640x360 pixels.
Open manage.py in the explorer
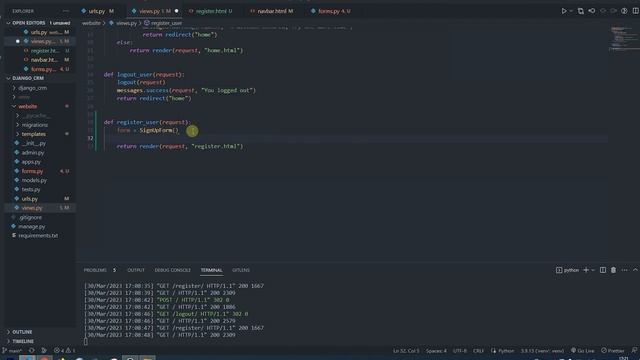[x=31, y=227]
